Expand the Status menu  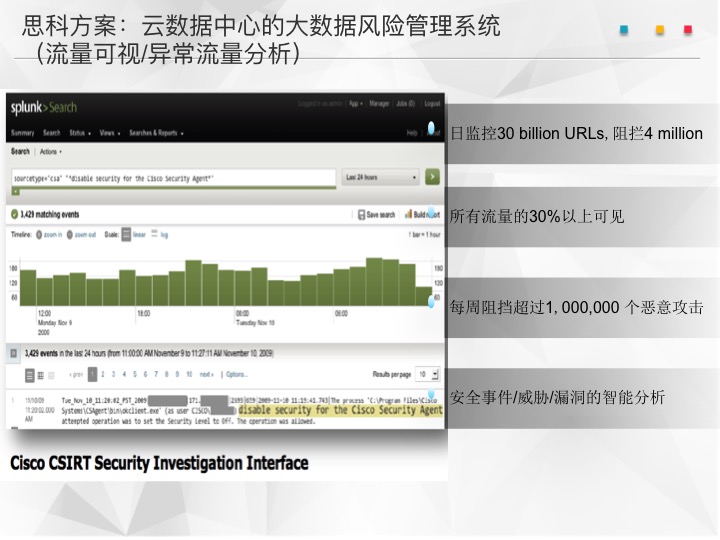tap(80, 133)
